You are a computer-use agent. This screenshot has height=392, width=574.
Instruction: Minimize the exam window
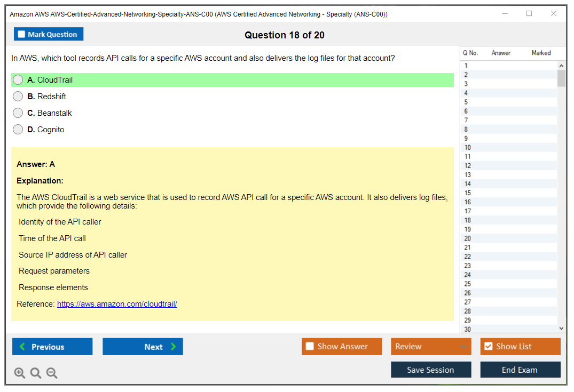[x=504, y=14]
